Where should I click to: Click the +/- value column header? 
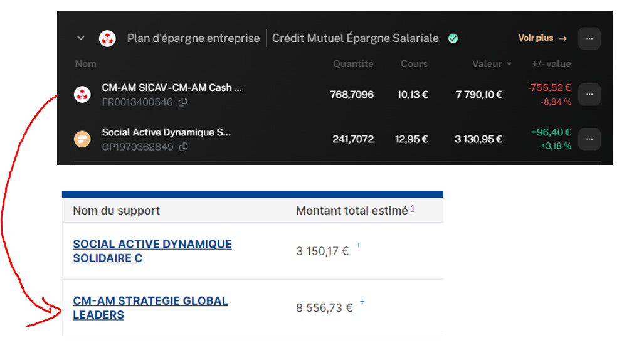coord(551,64)
